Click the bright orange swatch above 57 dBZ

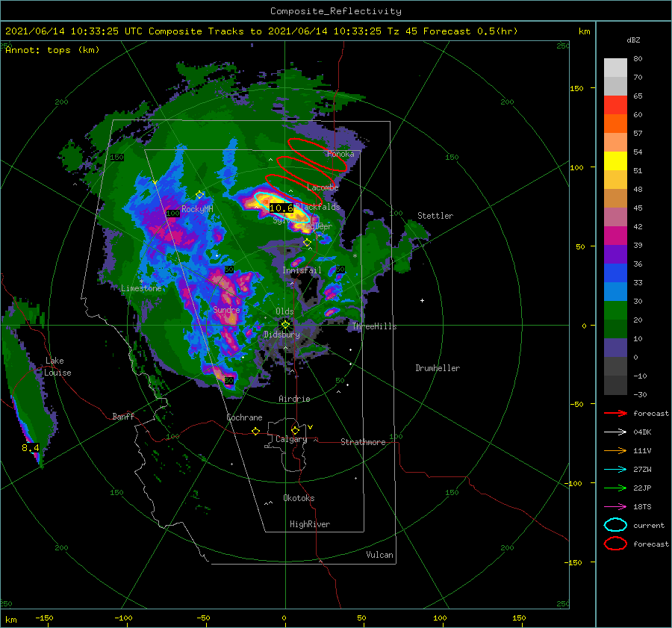pos(615,124)
